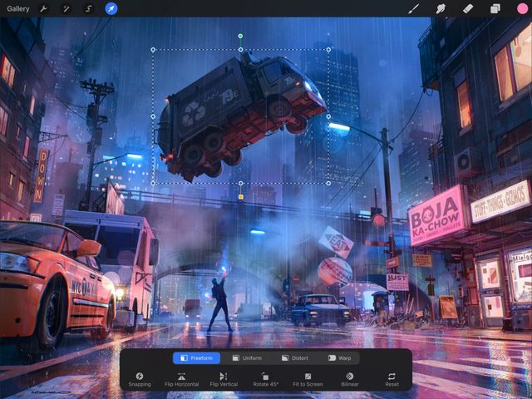Select the Eraser tool
This screenshot has width=532, height=399.
point(468,9)
